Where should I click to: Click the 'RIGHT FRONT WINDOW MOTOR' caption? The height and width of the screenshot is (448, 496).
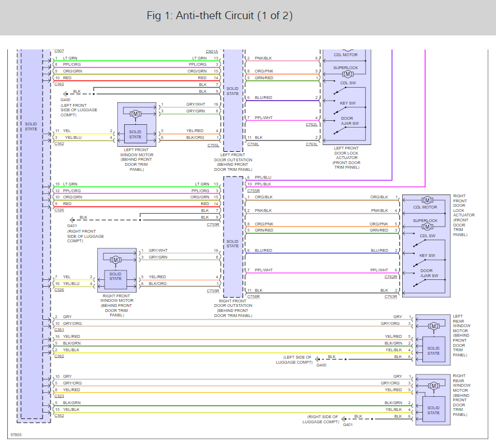tap(116, 306)
